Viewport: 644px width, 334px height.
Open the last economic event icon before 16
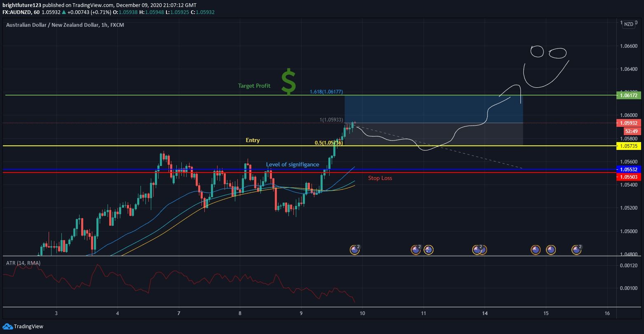(576, 249)
